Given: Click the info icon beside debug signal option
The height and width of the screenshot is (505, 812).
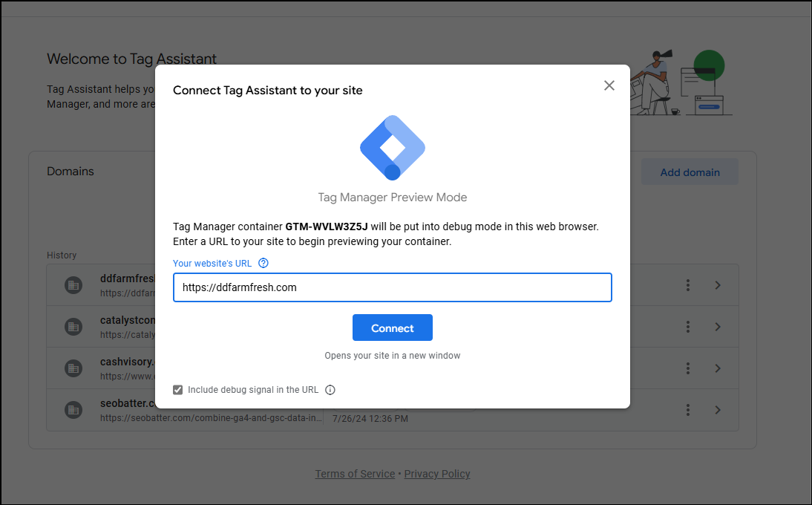Looking at the screenshot, I should [x=330, y=390].
